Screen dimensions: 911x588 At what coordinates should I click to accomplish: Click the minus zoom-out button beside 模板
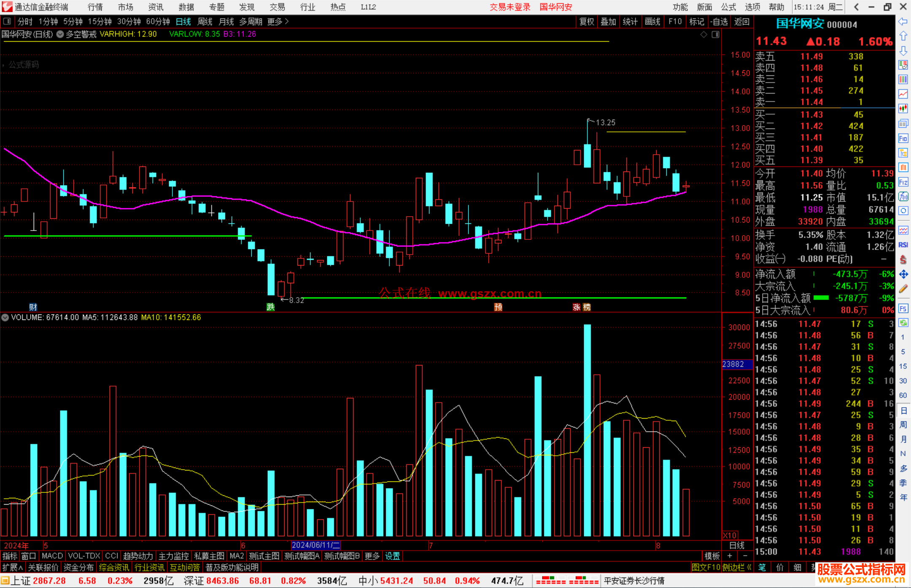pos(745,556)
